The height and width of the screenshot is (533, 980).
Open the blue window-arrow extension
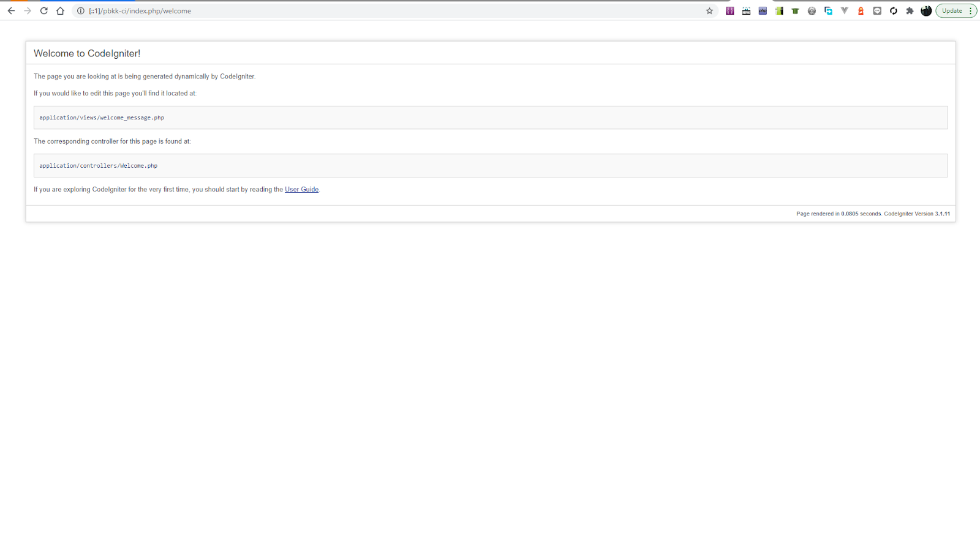pos(828,11)
